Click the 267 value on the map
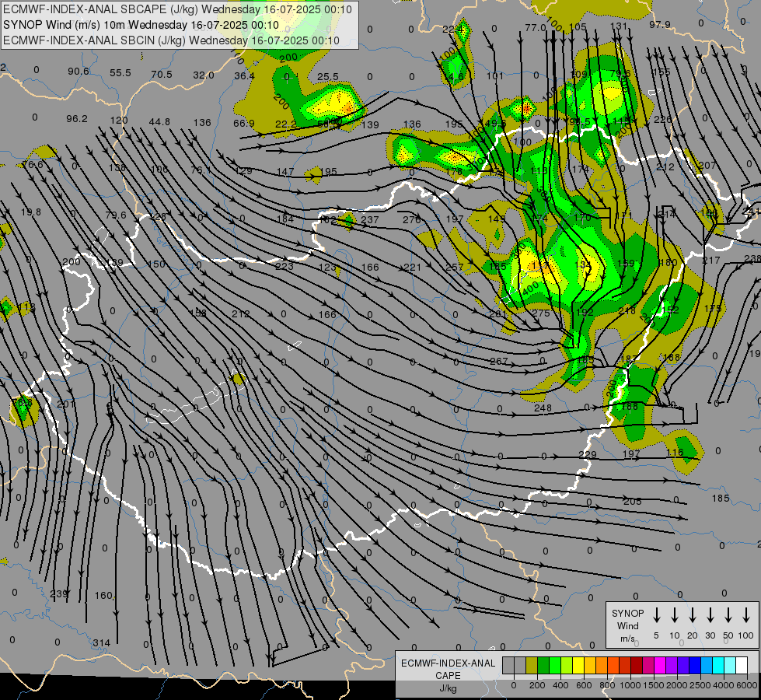This screenshot has width=761, height=700. coord(499,361)
